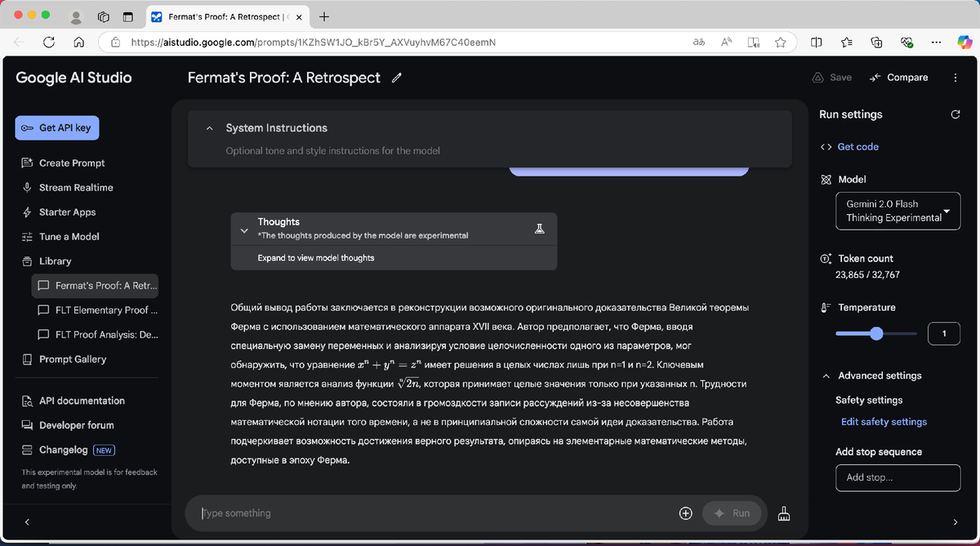Click the Get code link

[x=858, y=146]
